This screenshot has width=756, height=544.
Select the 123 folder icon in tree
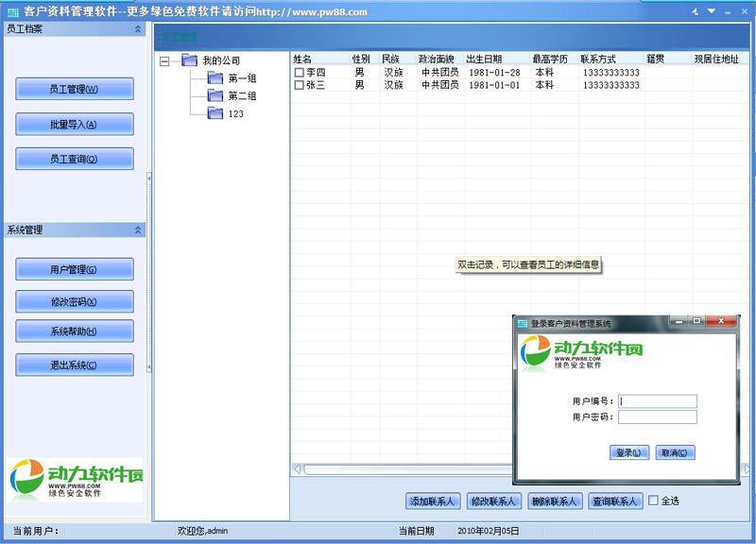pyautogui.click(x=214, y=113)
